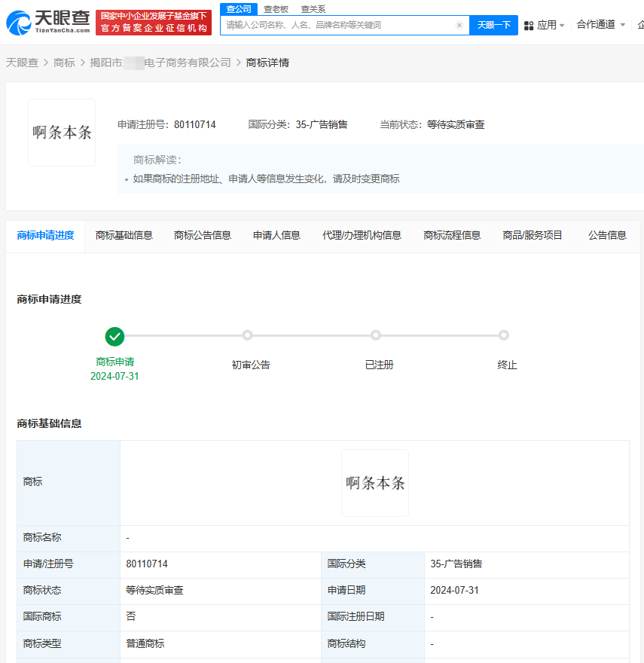Select the 查老板 search tab
Screen dimensions: 644x663
point(276,9)
